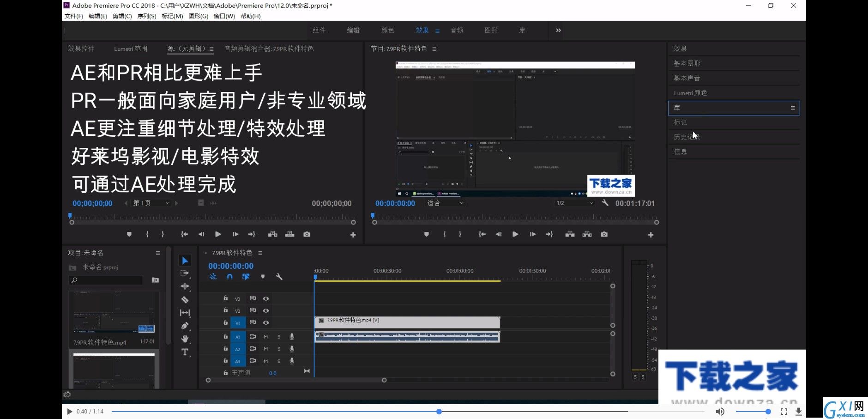Viewport: 868px width, 419px height.
Task: Step back one frame in program monitor
Action: coord(499,234)
